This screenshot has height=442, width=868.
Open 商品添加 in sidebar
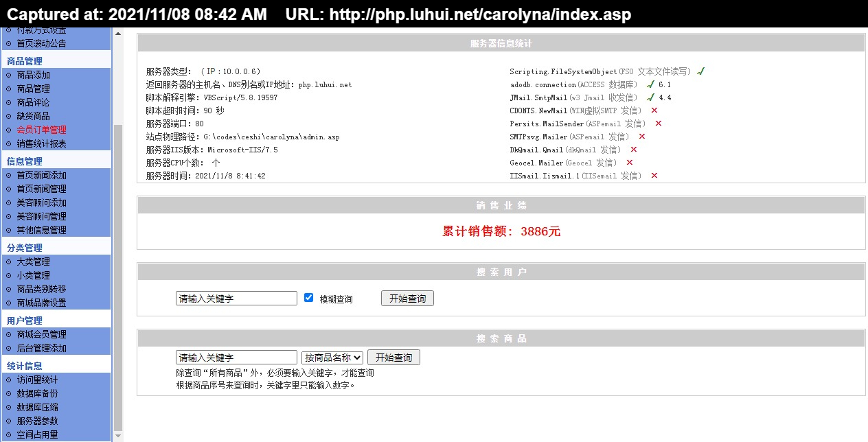[33, 75]
